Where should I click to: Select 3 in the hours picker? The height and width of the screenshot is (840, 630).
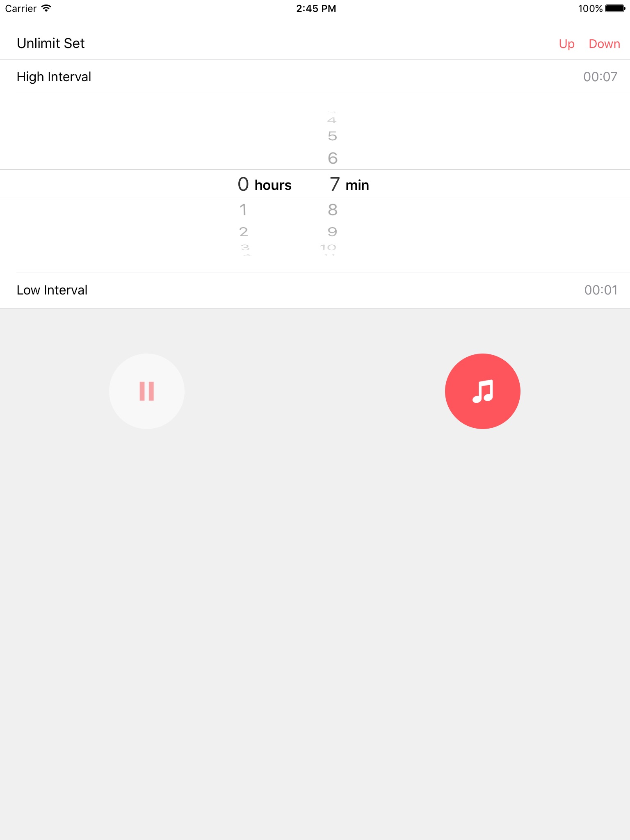pyautogui.click(x=245, y=247)
